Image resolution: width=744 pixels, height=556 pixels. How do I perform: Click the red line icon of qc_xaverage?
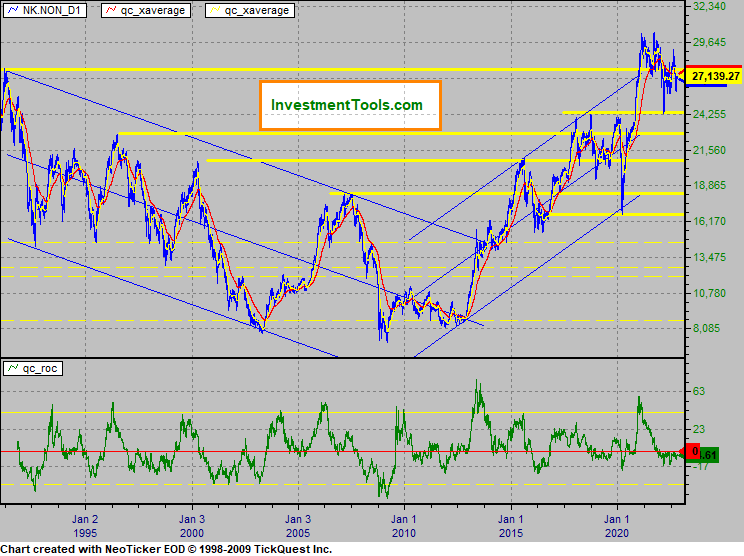pyautogui.click(x=111, y=10)
